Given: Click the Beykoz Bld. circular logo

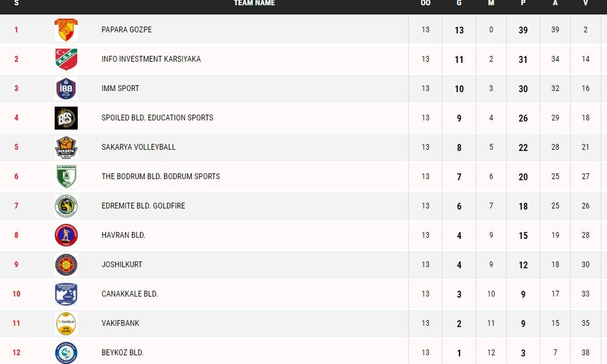Looking at the screenshot, I should [66, 352].
